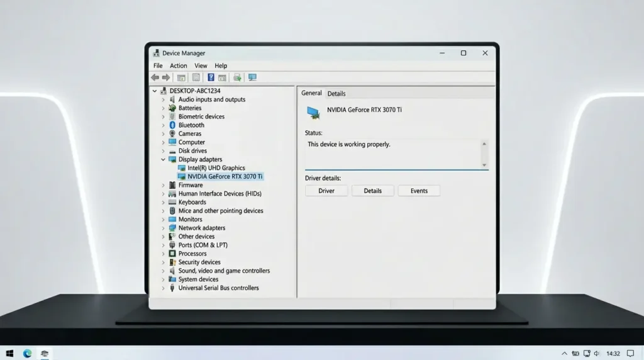
Task: Launch Microsoft Edge from the taskbar
Action: [x=27, y=354]
